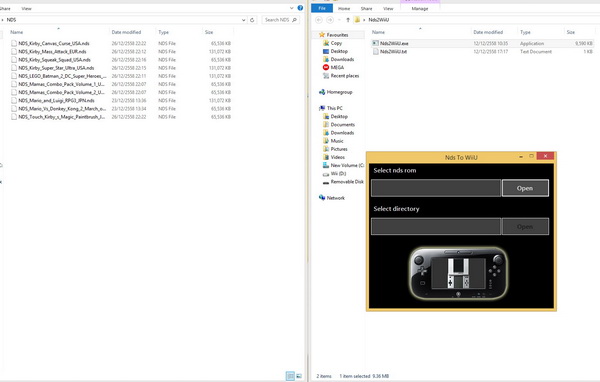
Task: Select NDS_Touch_Kirby_s_Magic_Paintbrush file
Action: point(62,117)
